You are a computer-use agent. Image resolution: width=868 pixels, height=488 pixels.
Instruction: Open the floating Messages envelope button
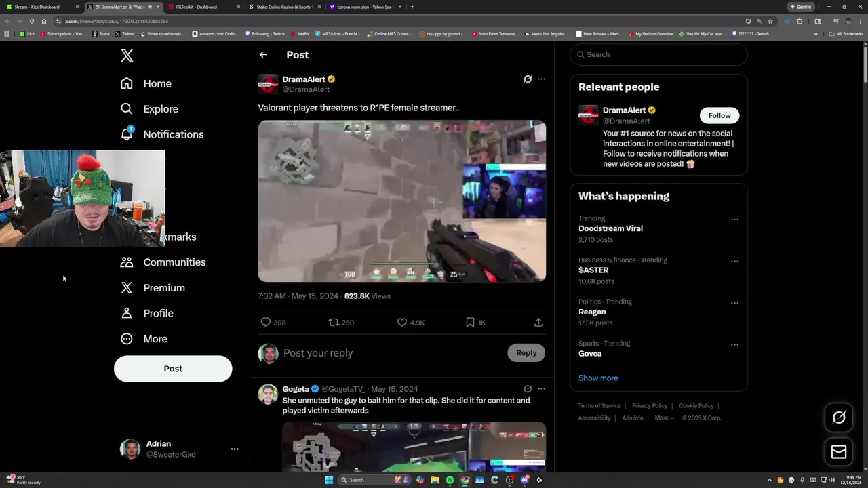pyautogui.click(x=839, y=451)
